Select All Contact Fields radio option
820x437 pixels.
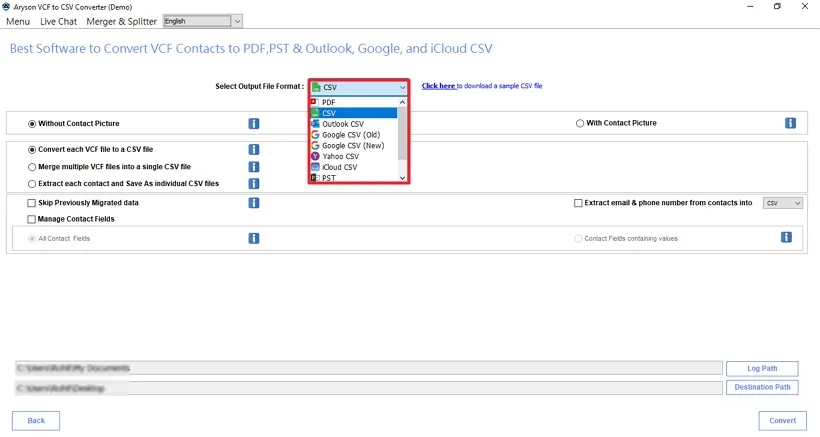(32, 239)
